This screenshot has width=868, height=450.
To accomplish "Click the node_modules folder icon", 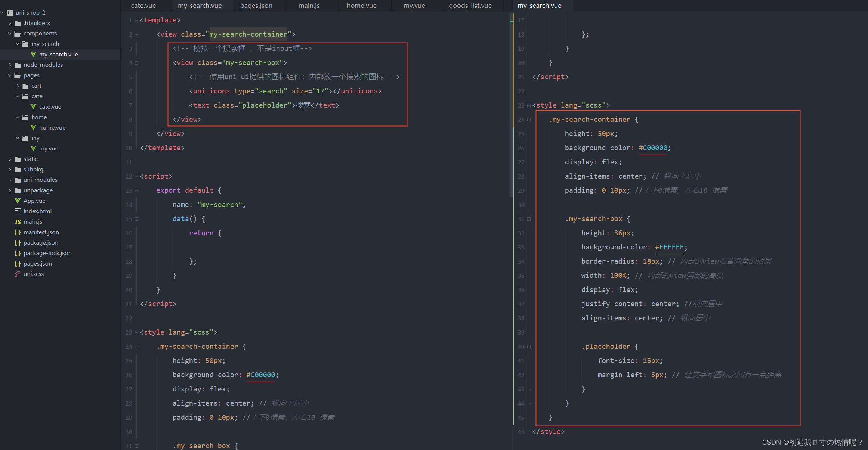I will tap(18, 65).
